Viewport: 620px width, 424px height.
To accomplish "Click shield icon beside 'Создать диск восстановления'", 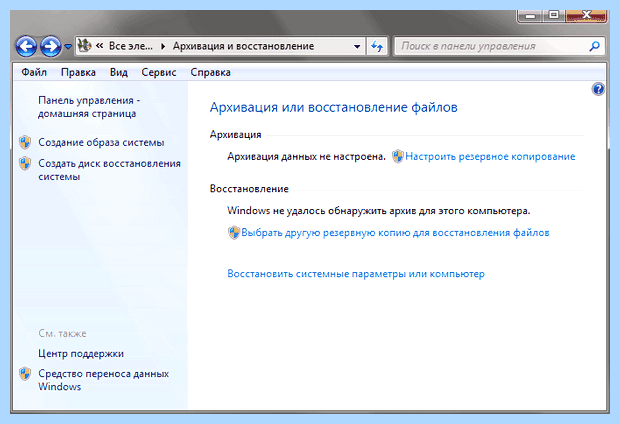I will (x=25, y=163).
